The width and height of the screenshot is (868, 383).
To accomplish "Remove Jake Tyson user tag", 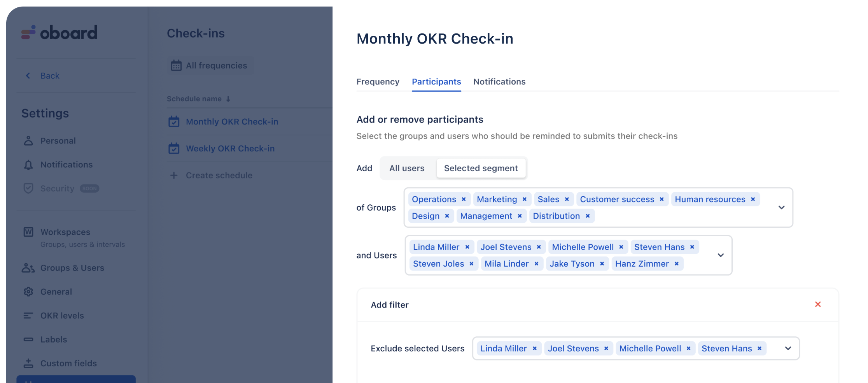I will point(602,264).
